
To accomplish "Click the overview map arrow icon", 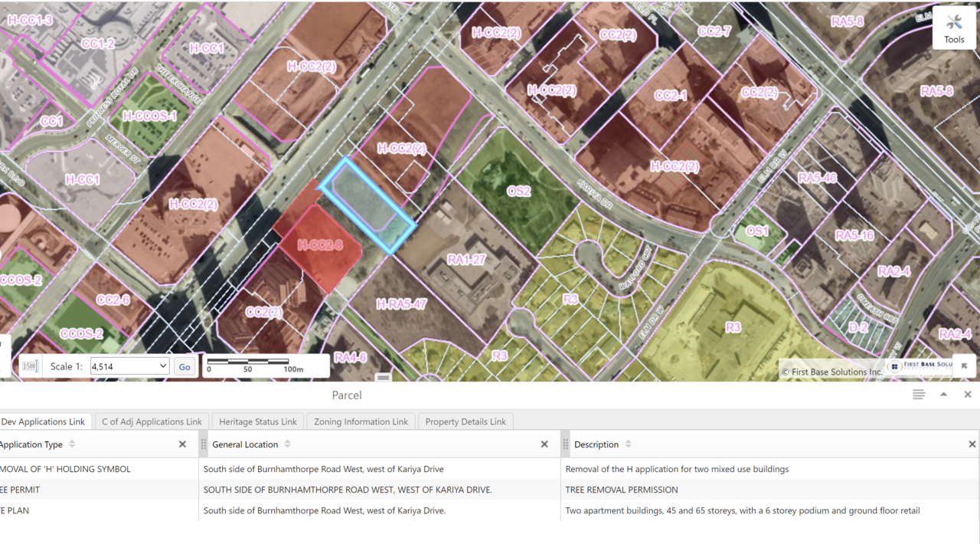I will [x=964, y=366].
